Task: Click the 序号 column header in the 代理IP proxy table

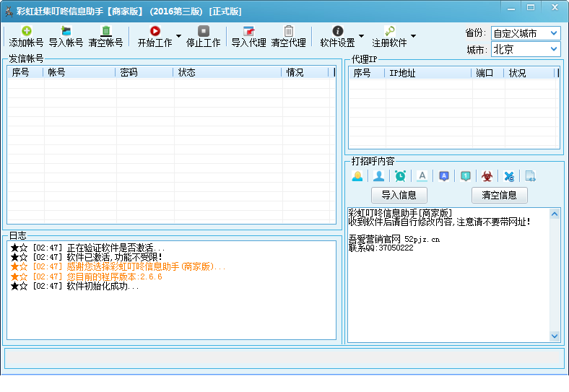Action: pyautogui.click(x=367, y=74)
